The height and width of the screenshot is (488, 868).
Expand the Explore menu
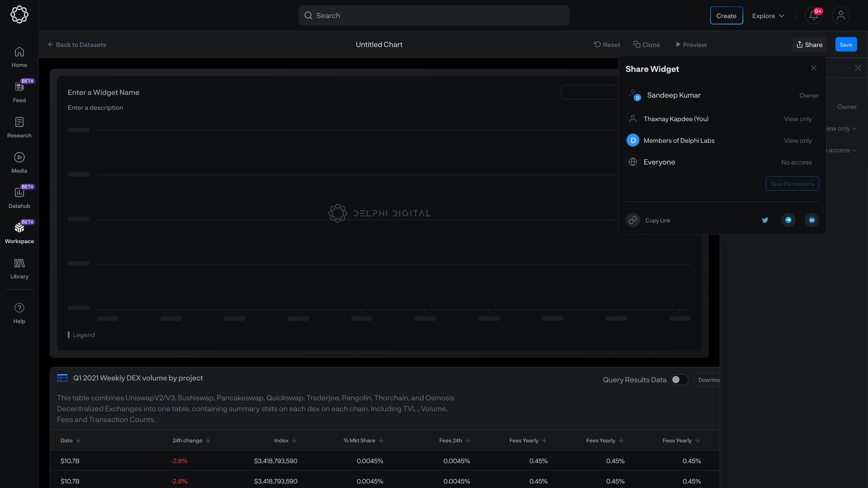(x=768, y=16)
